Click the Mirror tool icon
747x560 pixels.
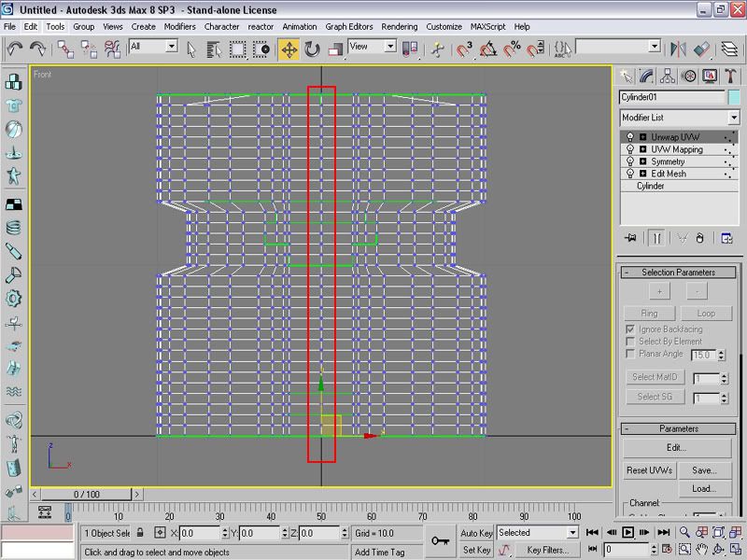coord(679,49)
